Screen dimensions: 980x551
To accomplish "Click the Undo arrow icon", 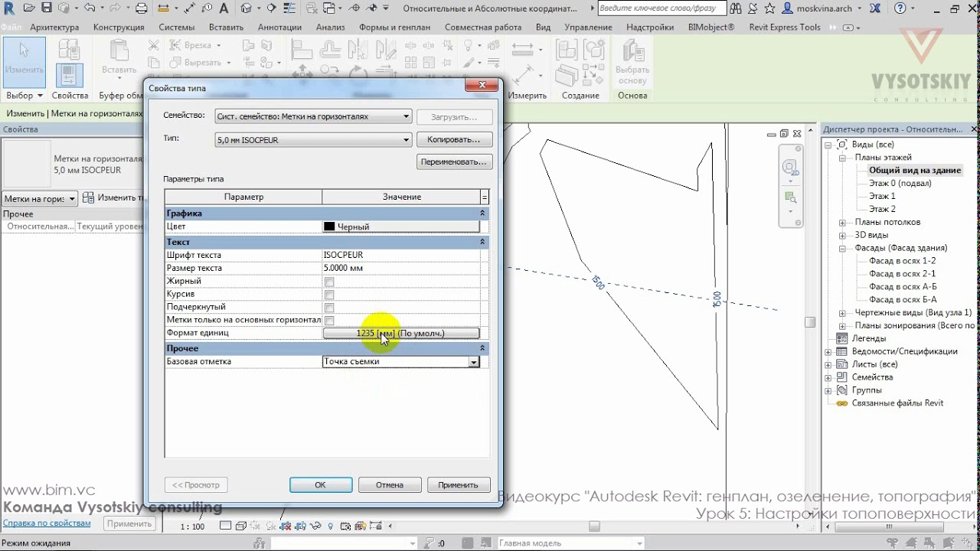I will pyautogui.click(x=90, y=8).
